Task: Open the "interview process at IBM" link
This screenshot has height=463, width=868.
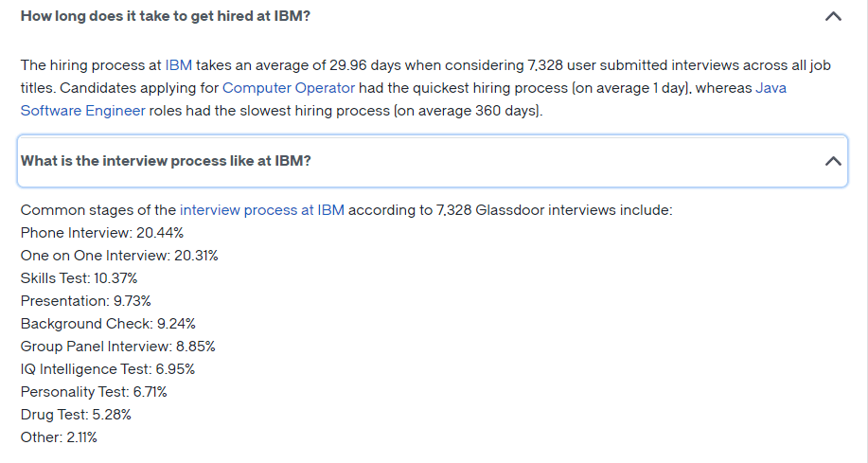Action: tap(262, 210)
